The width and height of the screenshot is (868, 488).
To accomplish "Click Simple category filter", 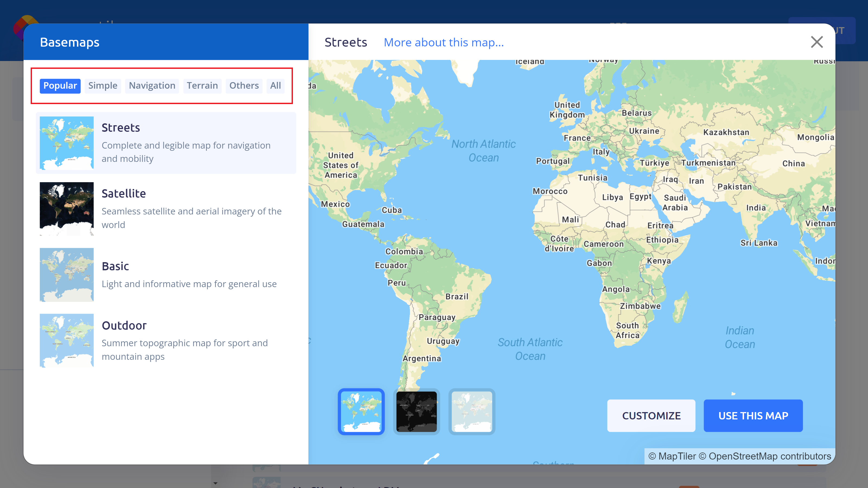I will [103, 85].
